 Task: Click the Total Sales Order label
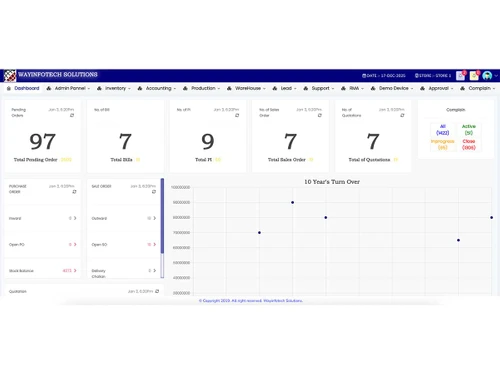tap(287, 160)
